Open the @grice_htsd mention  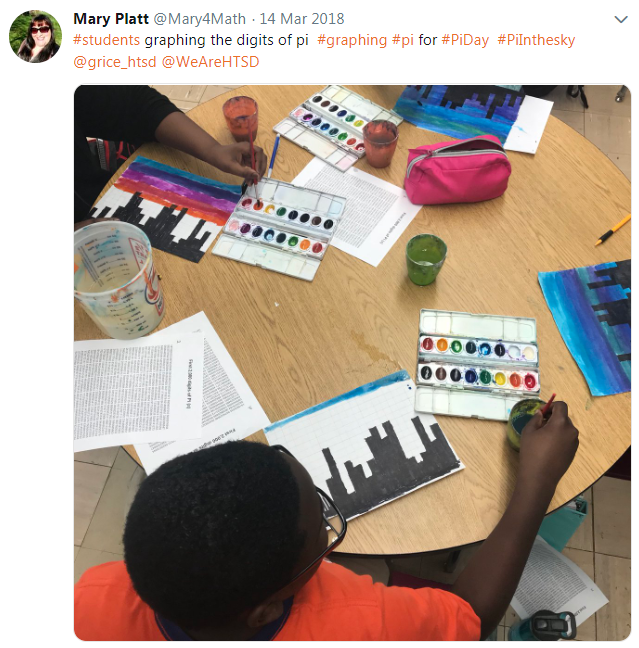(115, 62)
